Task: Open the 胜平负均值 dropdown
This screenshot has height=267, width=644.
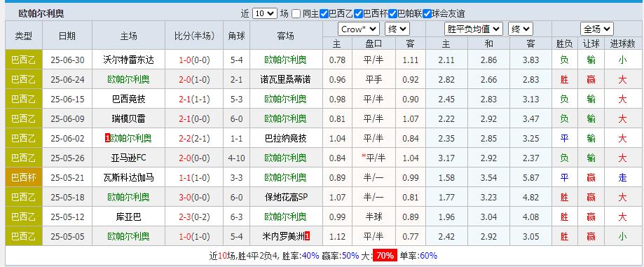Action: click(474, 29)
